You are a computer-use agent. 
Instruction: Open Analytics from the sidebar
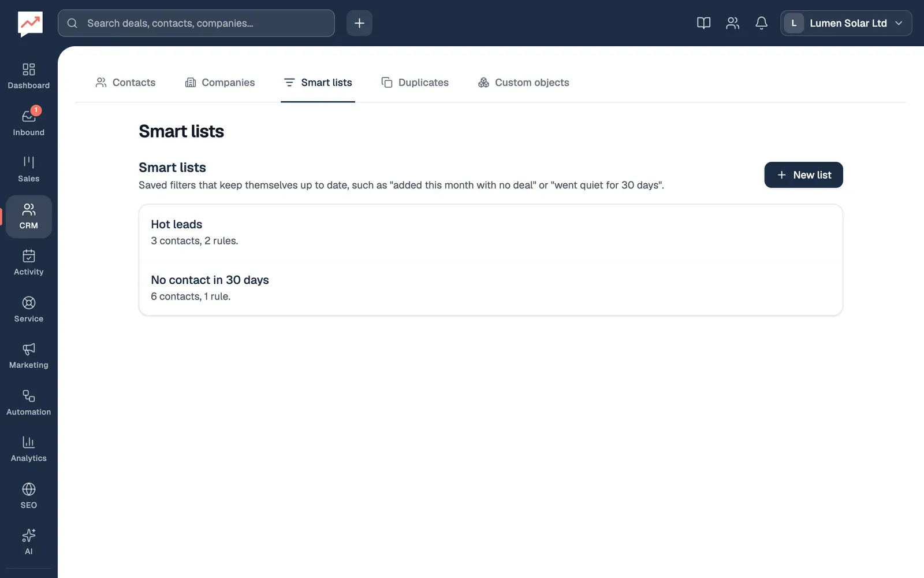point(28,449)
